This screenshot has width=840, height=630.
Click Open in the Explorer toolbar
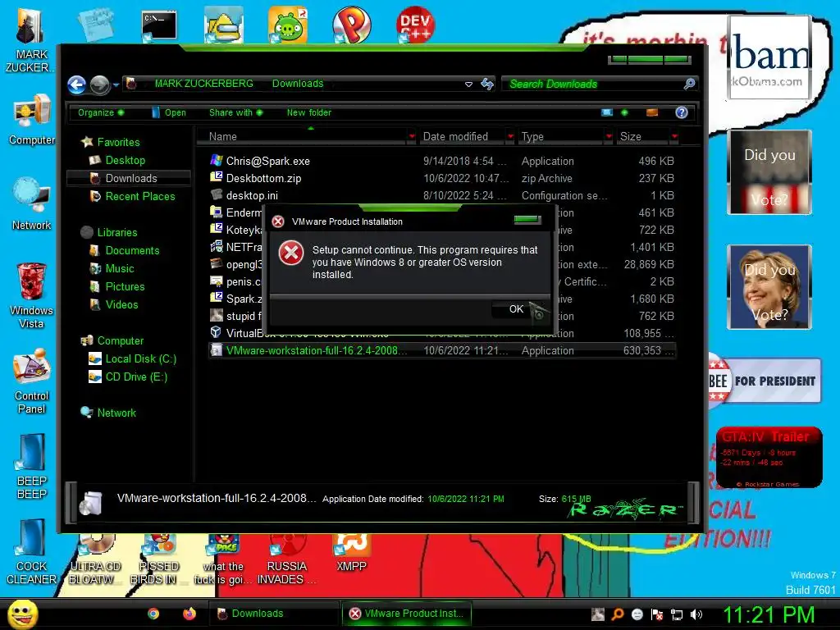point(169,112)
